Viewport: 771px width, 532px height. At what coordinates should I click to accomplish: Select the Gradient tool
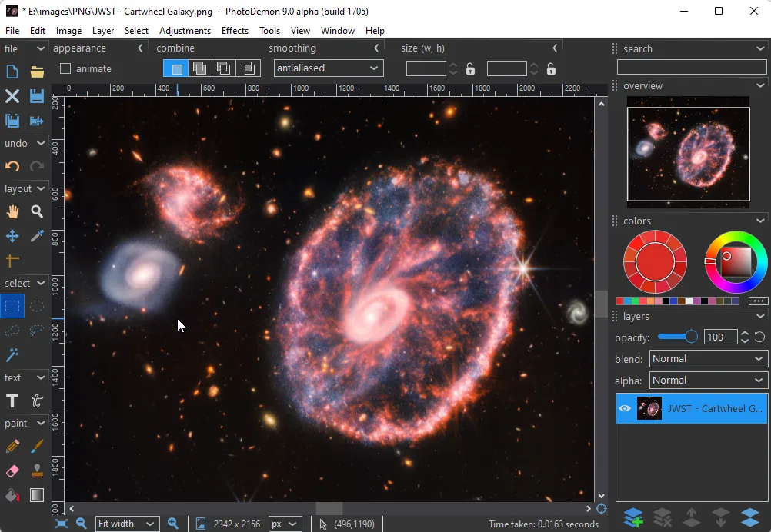(x=37, y=495)
